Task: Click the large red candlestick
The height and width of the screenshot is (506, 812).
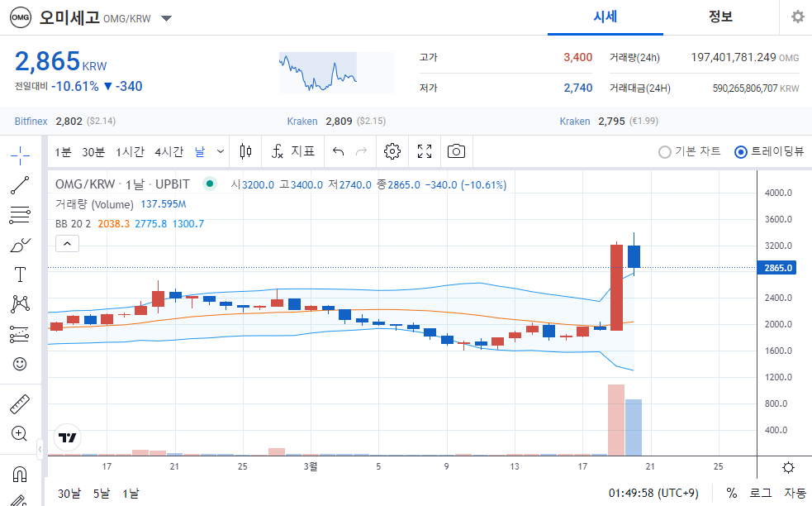Action: point(616,287)
